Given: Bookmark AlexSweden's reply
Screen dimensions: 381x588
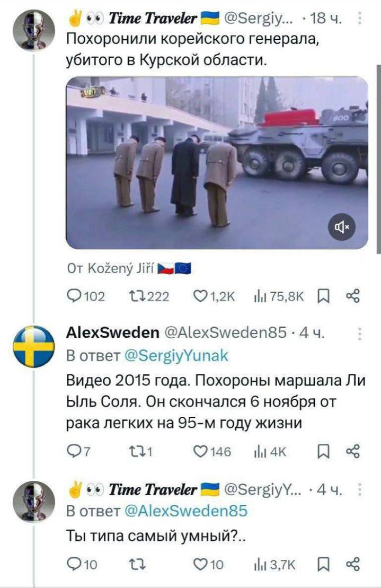Looking at the screenshot, I should pyautogui.click(x=323, y=452).
